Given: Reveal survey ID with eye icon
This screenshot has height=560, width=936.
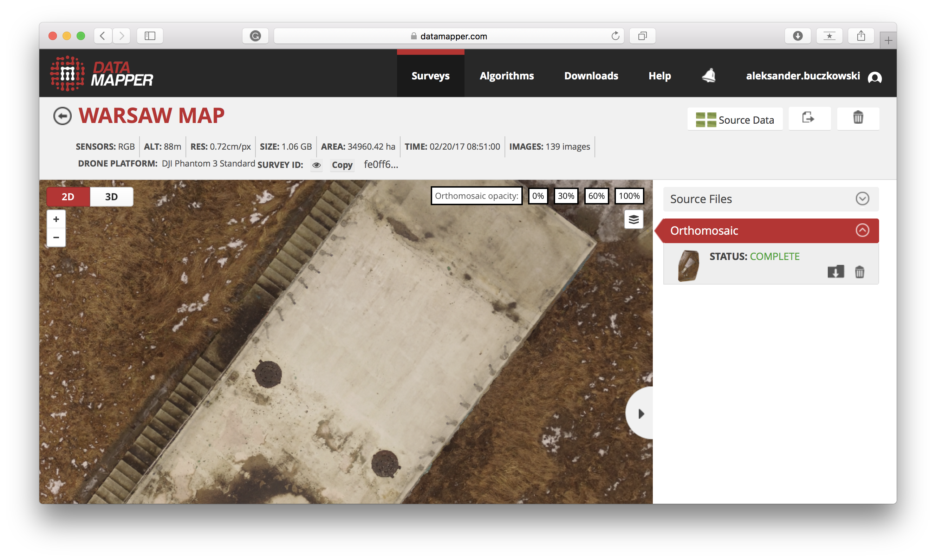Looking at the screenshot, I should (x=316, y=165).
